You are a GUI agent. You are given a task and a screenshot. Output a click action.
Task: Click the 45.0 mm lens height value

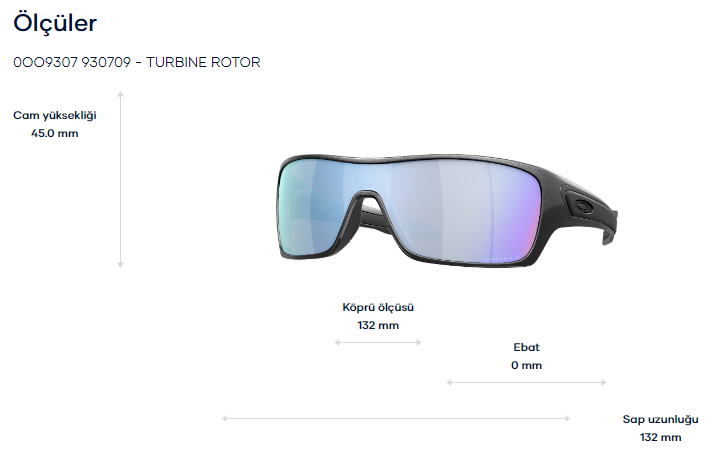[55, 134]
